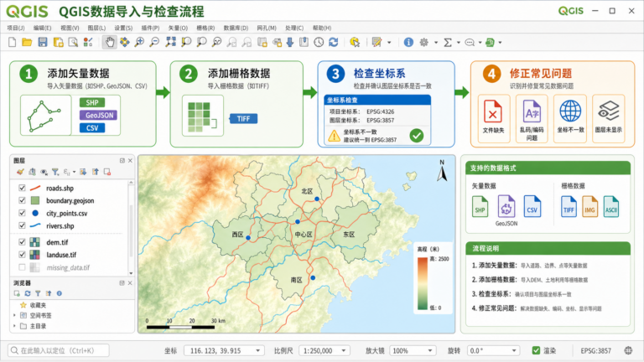Open a project using the yellow folder icon
644x362 pixels.
tap(27, 42)
